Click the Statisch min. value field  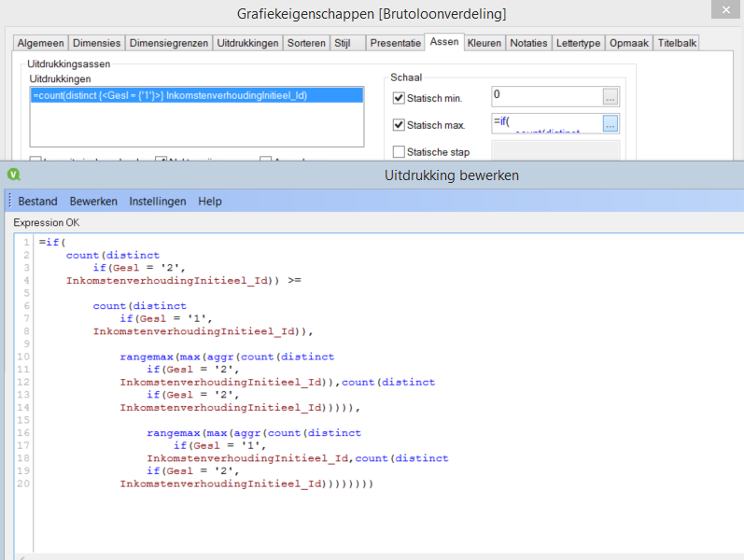546,96
